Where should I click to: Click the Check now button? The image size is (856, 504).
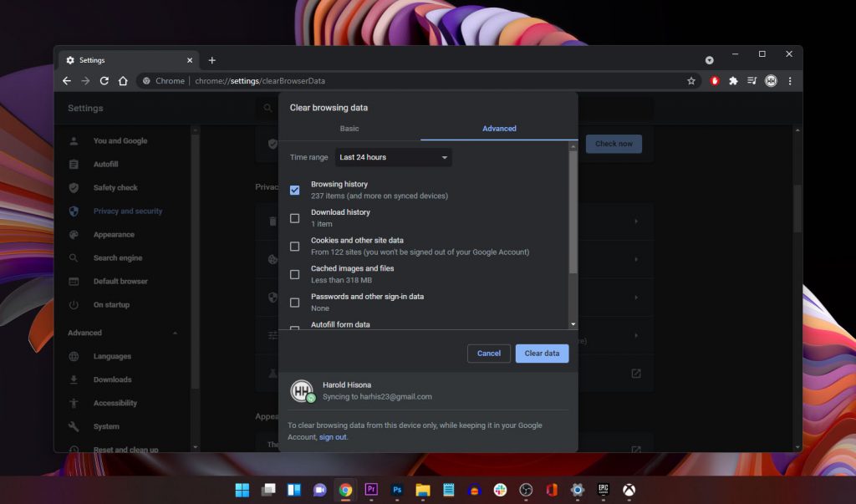614,144
